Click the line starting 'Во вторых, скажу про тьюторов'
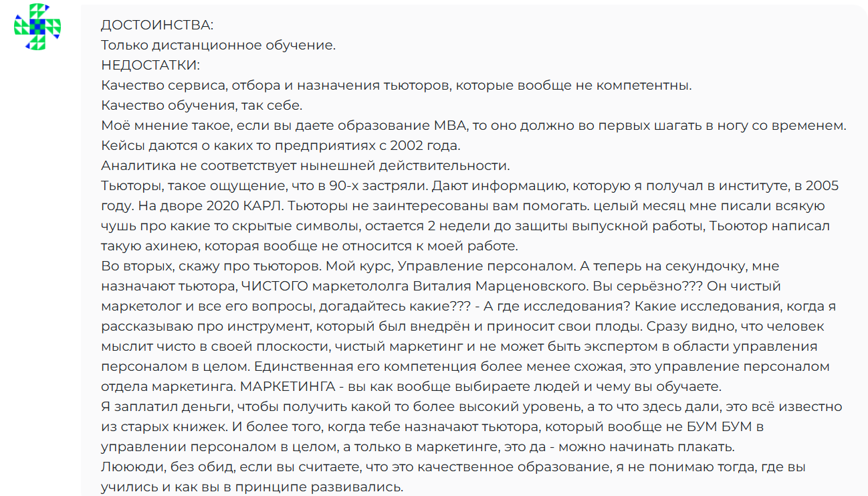 [x=439, y=266]
